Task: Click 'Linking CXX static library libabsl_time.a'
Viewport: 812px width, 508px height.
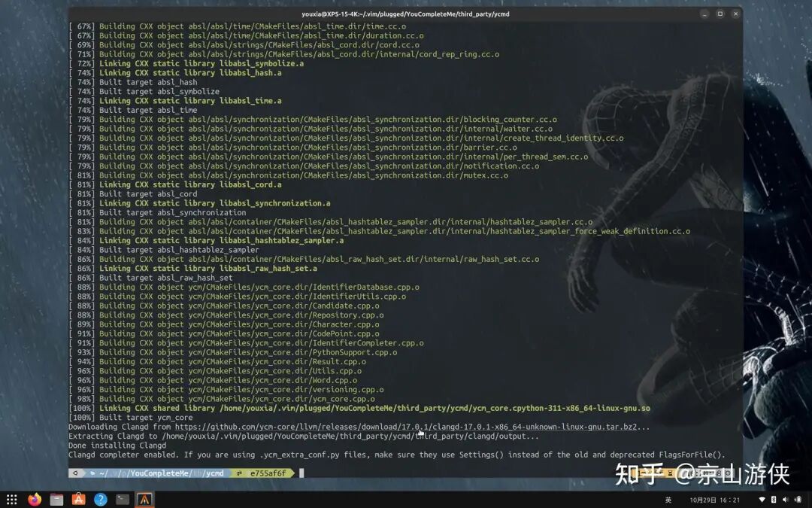Action: (175, 101)
